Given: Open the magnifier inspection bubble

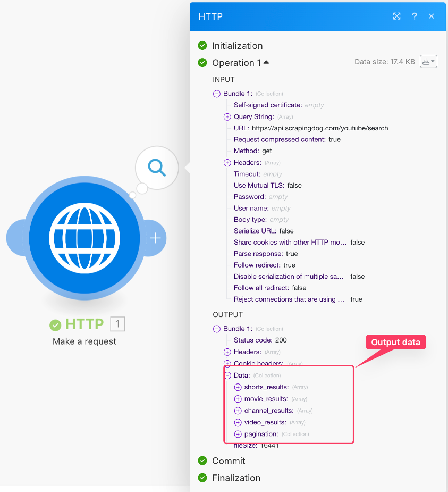Looking at the screenshot, I should [x=157, y=168].
